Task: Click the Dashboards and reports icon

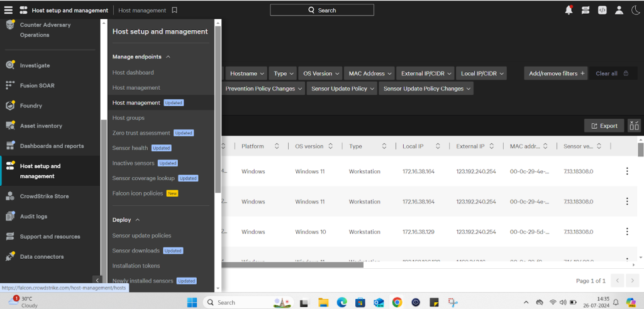Action: (x=10, y=146)
